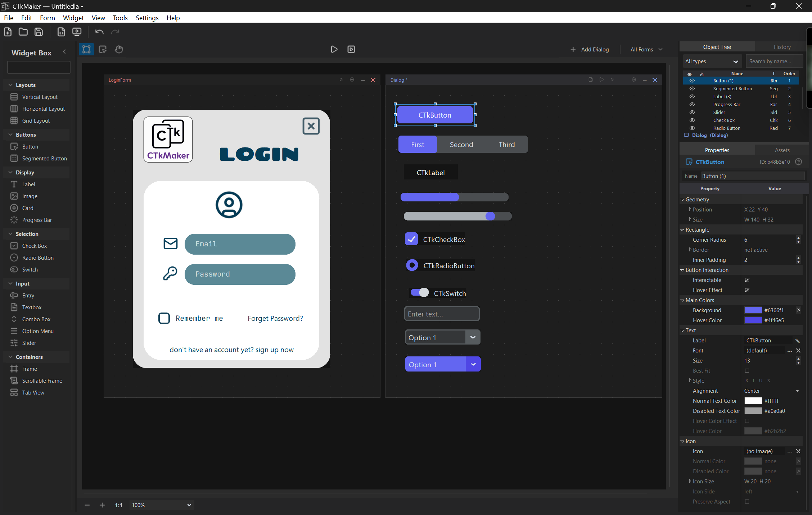Open the Alignment Center dropdown
Image resolution: width=812 pixels, height=515 pixels.
pyautogui.click(x=772, y=391)
